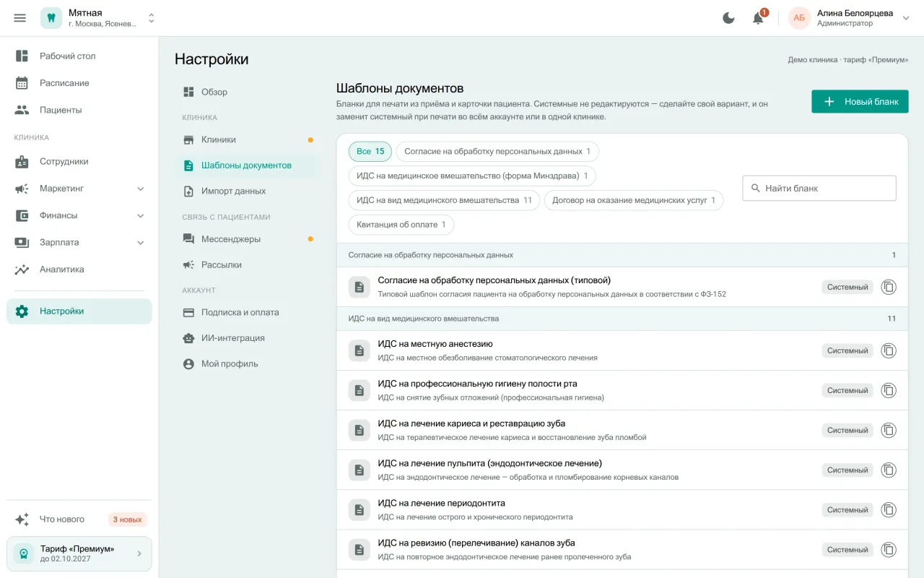This screenshot has height=578, width=924.
Task: Click the Подписка и оплата card icon
Action: [x=188, y=313]
